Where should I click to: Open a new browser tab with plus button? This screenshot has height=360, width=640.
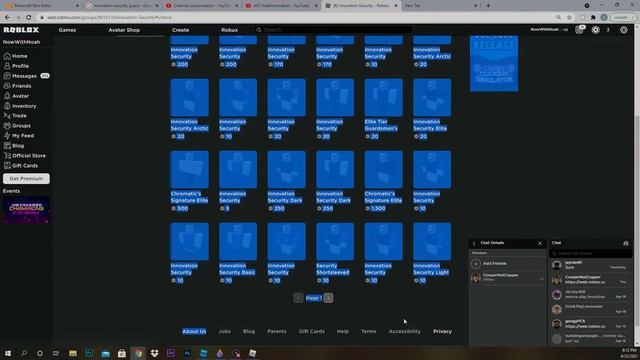pos(488,6)
